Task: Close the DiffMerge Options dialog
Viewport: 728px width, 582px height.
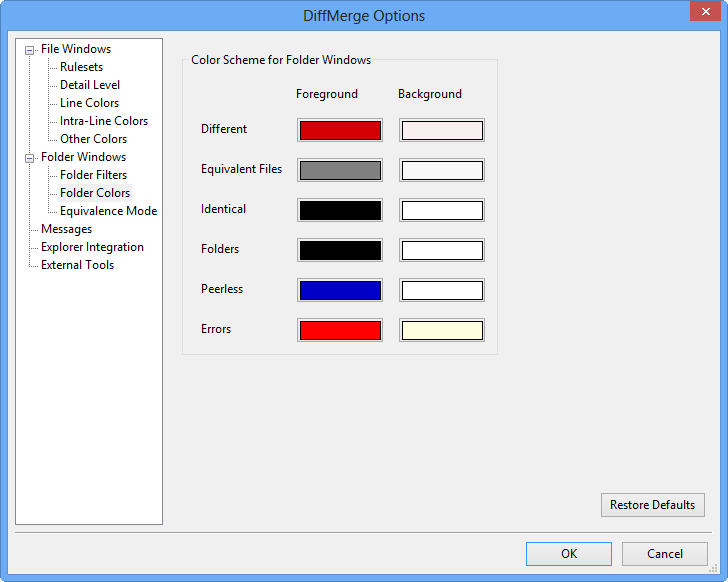Action: (705, 11)
